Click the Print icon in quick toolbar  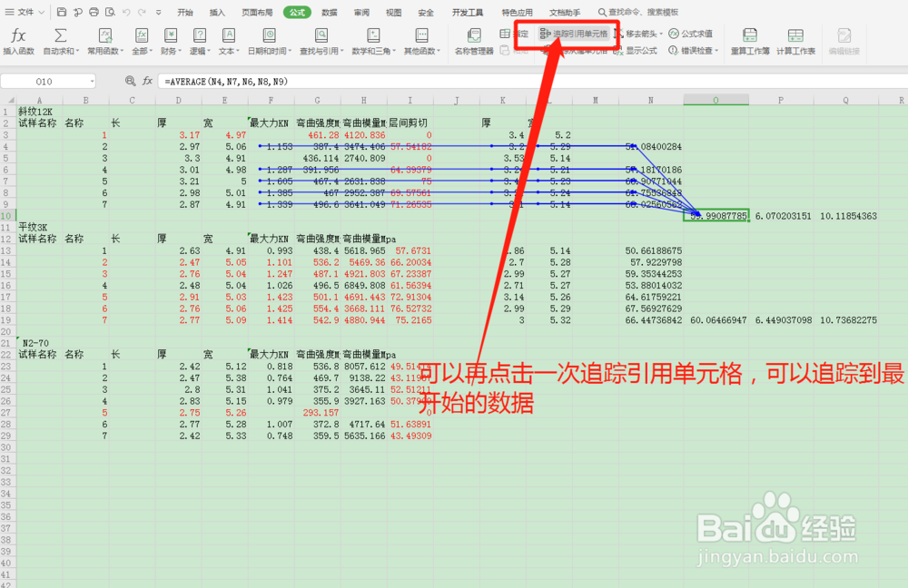94,12
